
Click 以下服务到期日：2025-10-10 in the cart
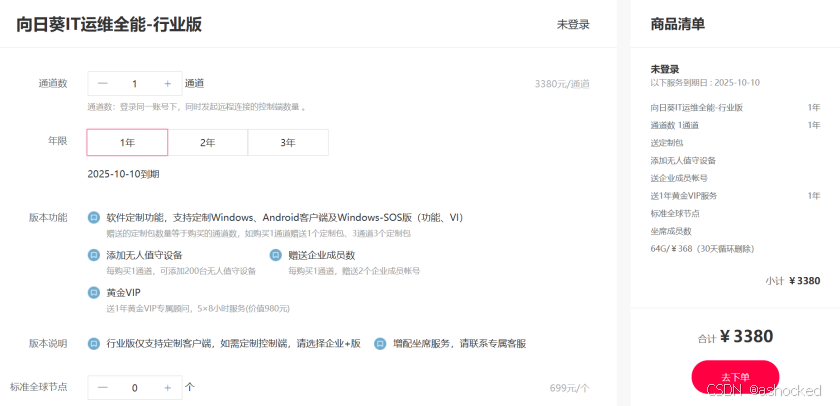tap(705, 82)
